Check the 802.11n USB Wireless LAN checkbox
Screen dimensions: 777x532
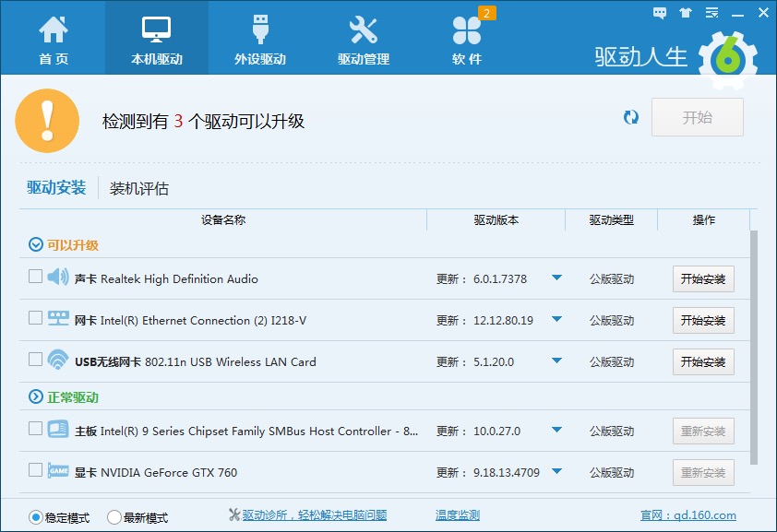tap(35, 360)
